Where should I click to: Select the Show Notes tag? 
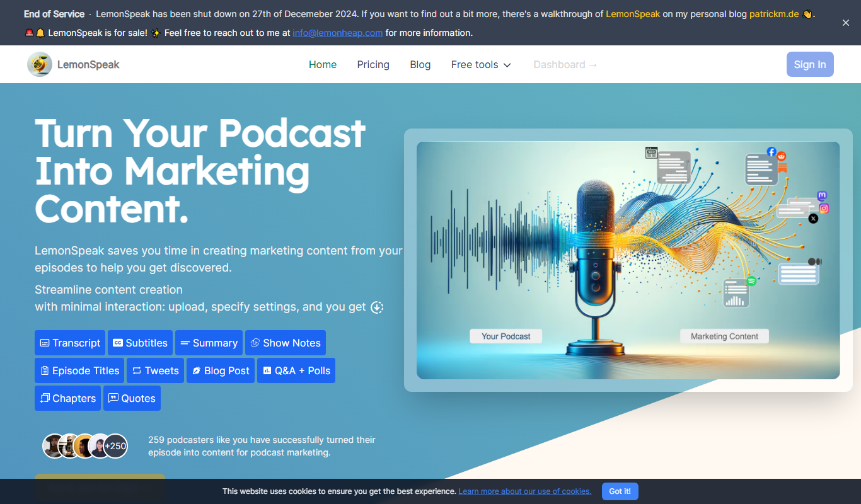coord(286,343)
